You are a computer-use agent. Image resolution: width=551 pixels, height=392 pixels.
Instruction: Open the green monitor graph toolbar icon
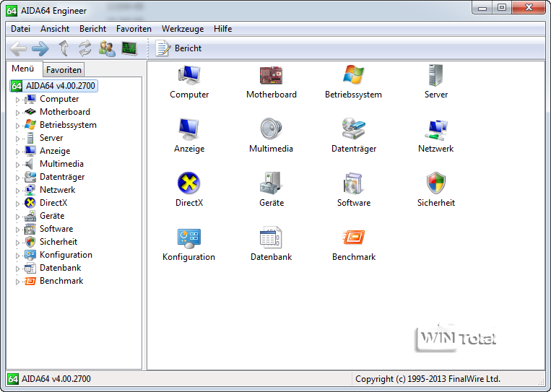[x=129, y=48]
